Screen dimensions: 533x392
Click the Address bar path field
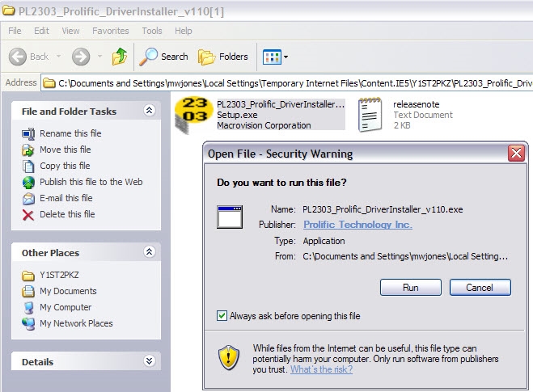[x=291, y=82]
